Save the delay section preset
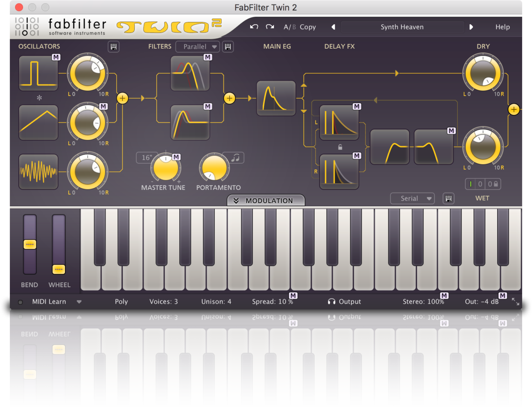532x408 pixels. pyautogui.click(x=449, y=198)
